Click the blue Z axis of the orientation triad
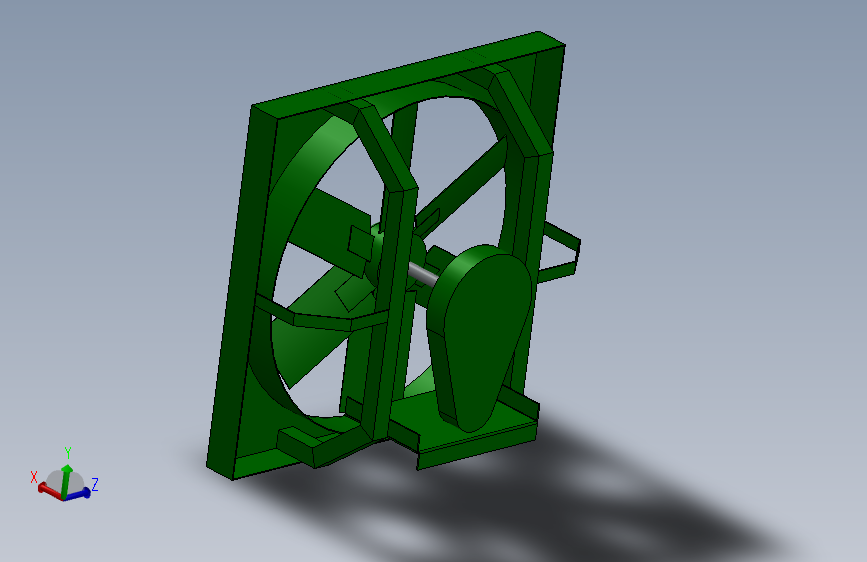 [79, 494]
